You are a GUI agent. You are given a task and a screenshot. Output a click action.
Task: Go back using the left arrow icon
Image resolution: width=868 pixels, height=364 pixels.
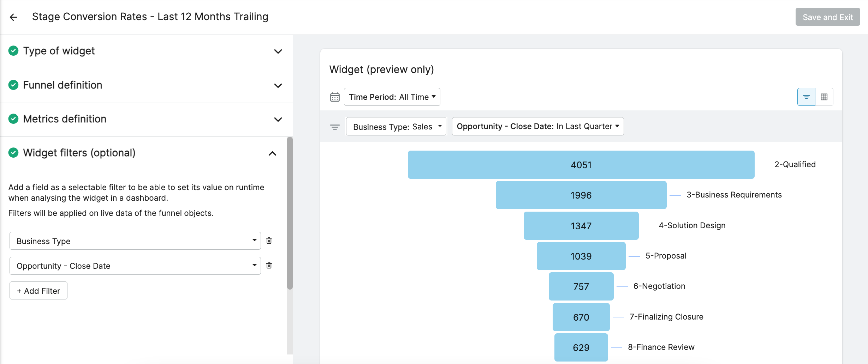click(13, 17)
